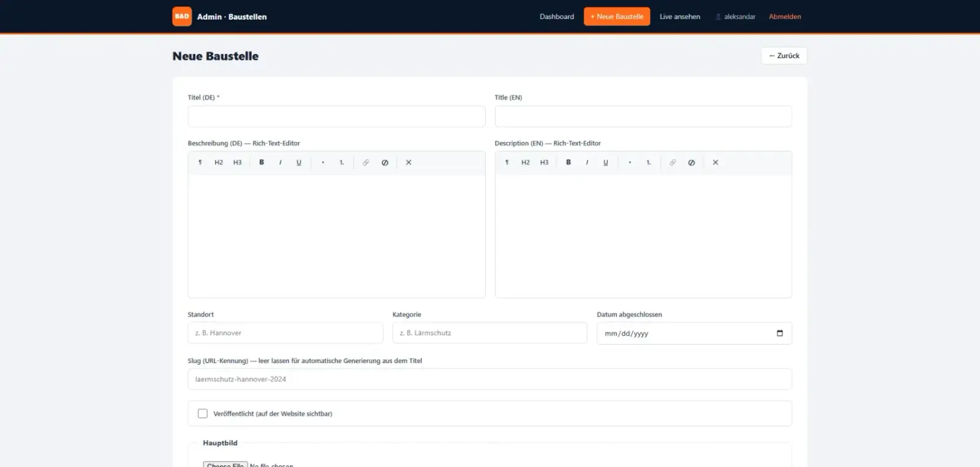
Task: Toggle bold in Beschreibung (DE) editor
Action: coord(262,163)
